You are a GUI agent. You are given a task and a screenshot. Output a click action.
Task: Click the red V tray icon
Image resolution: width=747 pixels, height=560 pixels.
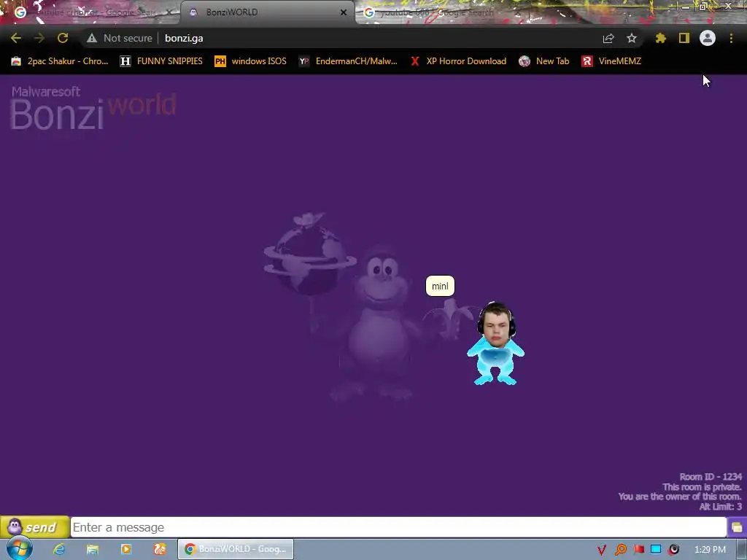[602, 550]
